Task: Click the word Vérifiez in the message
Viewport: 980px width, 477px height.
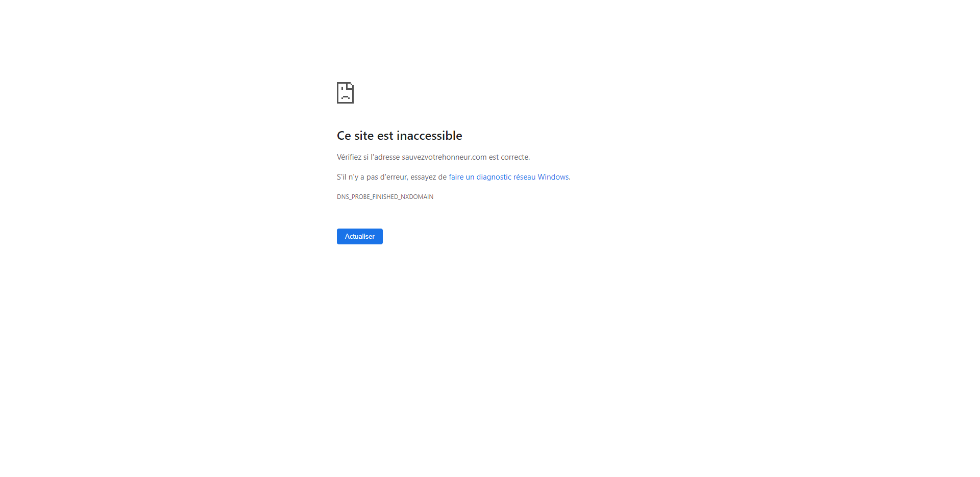Action: (x=349, y=157)
